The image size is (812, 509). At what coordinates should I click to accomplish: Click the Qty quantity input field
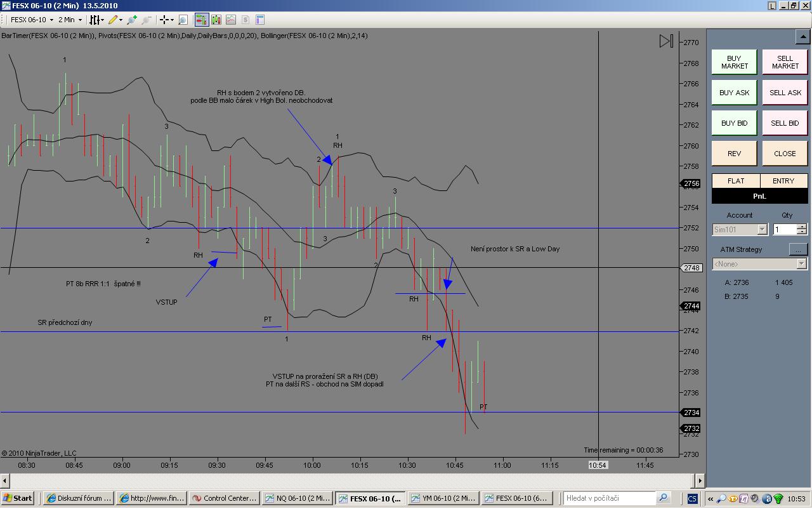tap(784, 230)
